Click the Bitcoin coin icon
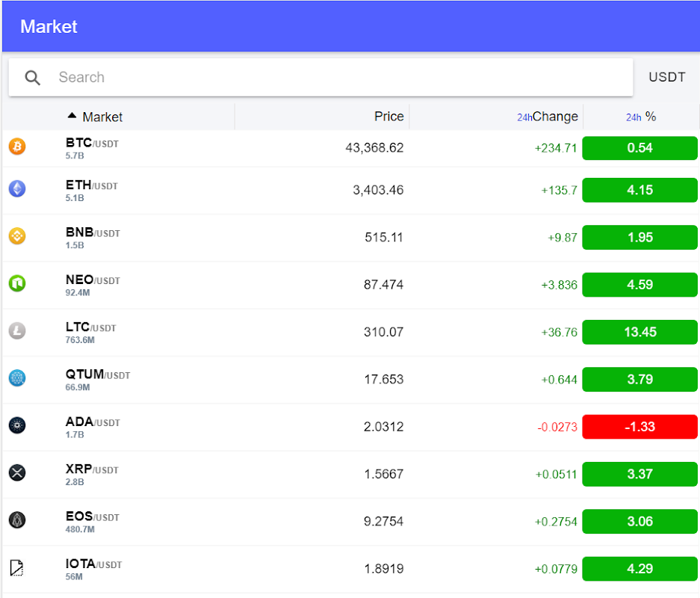 (x=17, y=147)
